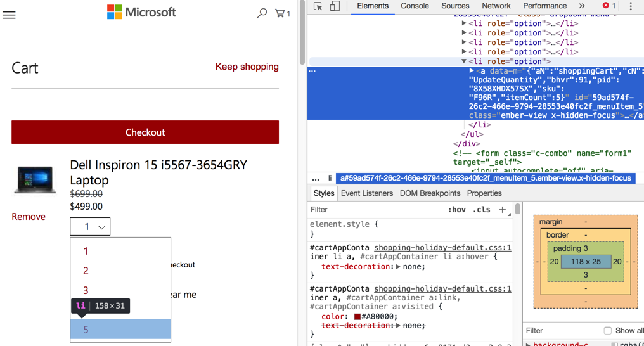
Task: Expand the second collapsed li option node
Action: click(464, 33)
